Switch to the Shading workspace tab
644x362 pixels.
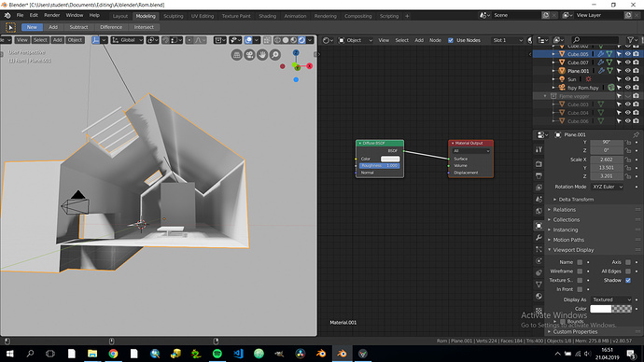[267, 16]
